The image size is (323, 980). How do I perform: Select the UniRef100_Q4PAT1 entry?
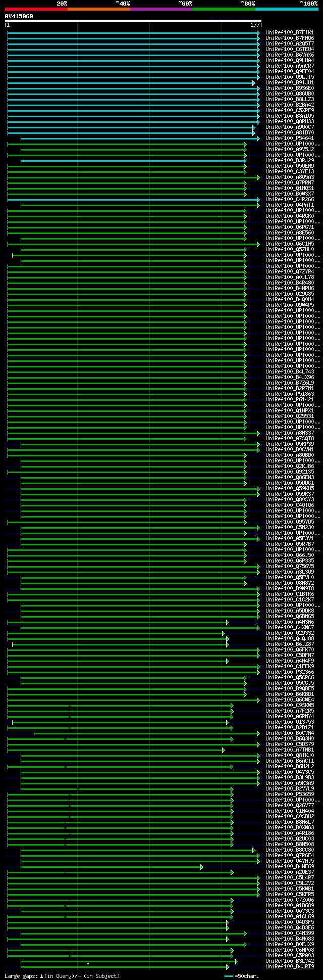coord(290,205)
